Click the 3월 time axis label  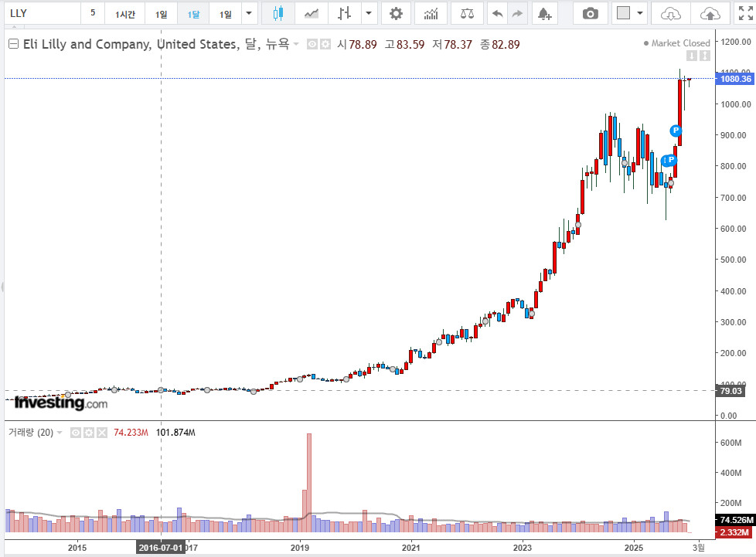(699, 548)
